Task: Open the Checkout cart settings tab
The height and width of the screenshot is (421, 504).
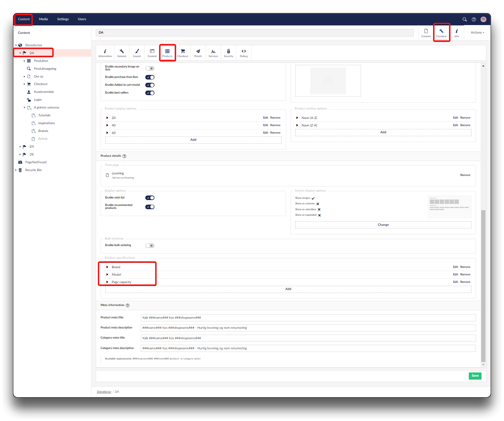Action: [182, 53]
